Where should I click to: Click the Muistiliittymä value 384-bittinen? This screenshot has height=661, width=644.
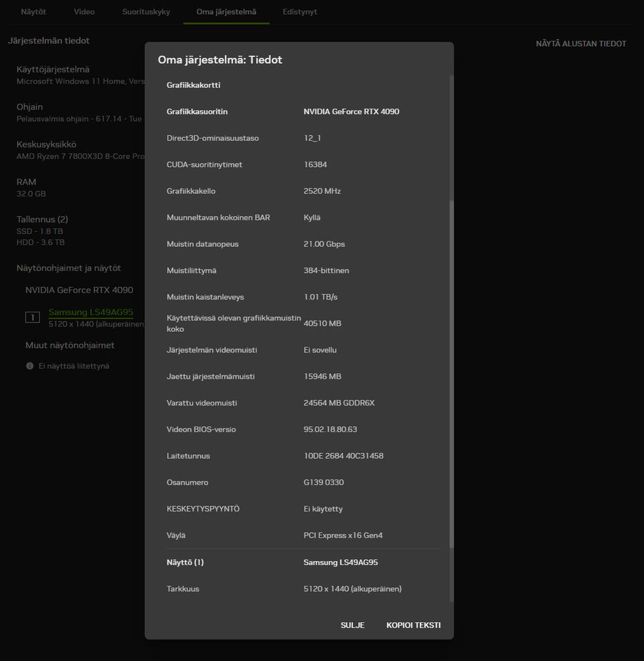(x=326, y=271)
